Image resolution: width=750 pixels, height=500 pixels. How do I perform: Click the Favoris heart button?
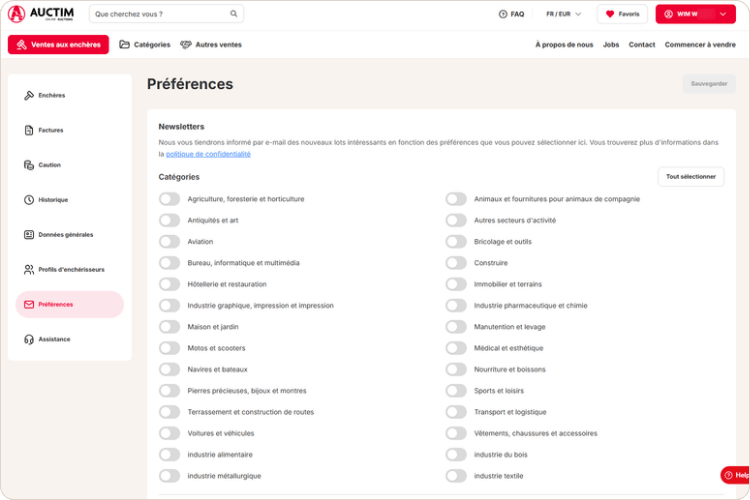click(x=622, y=14)
